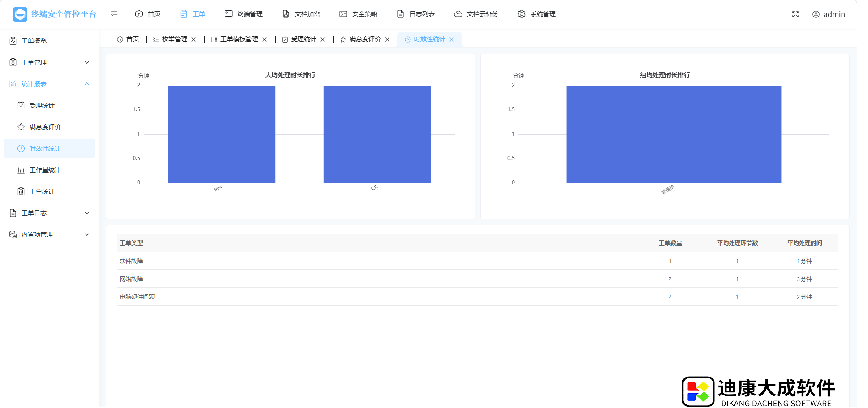Click the 工单类型 column header
868x408 pixels.
coord(131,243)
